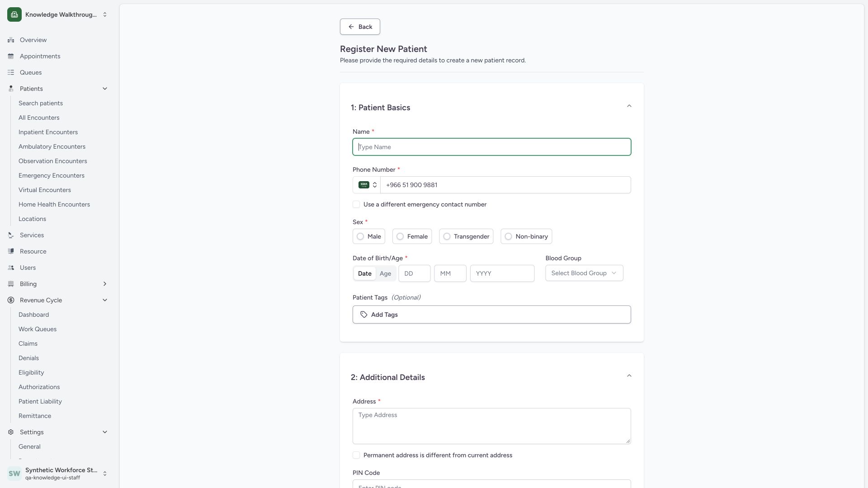Click the Users sidebar icon
The width and height of the screenshot is (868, 488).
tap(11, 267)
